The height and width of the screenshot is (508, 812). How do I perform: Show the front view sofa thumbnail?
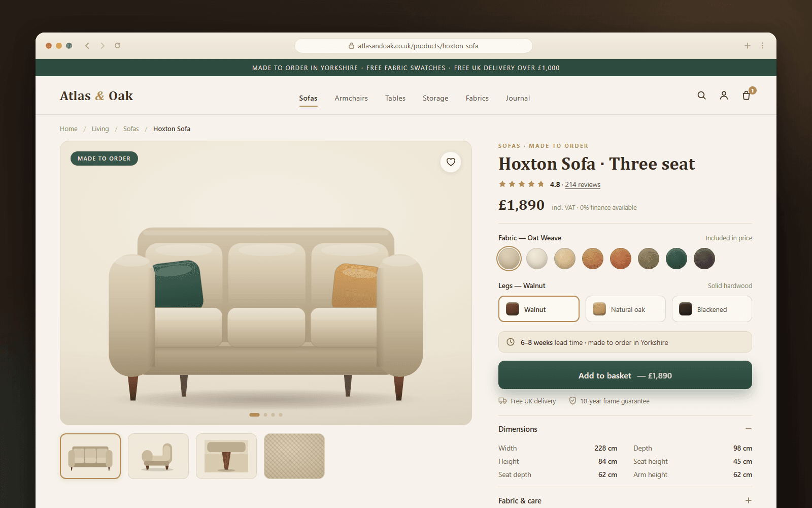tap(90, 456)
